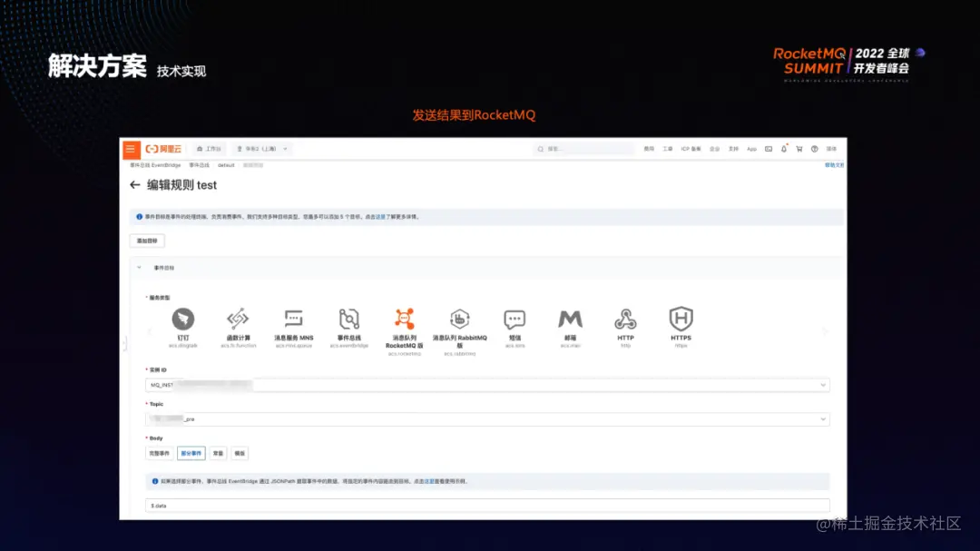The image size is (980, 551).
Task: Open the 费用 menu in header
Action: (650, 149)
